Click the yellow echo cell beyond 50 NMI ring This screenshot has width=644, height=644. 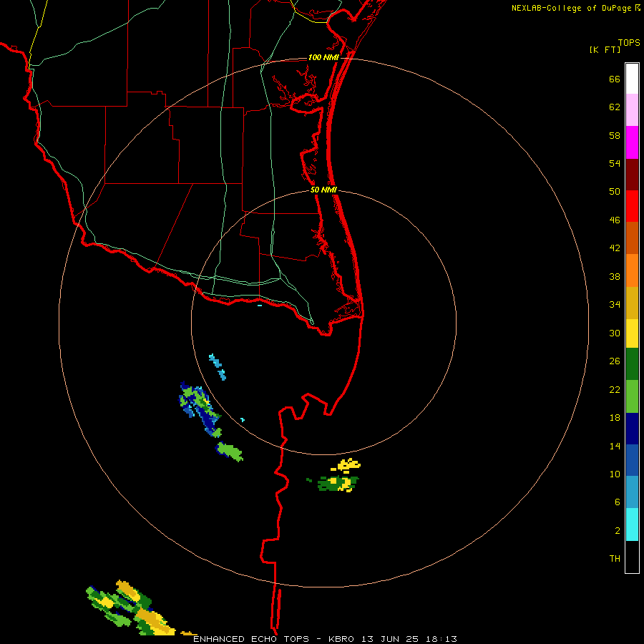click(346, 465)
